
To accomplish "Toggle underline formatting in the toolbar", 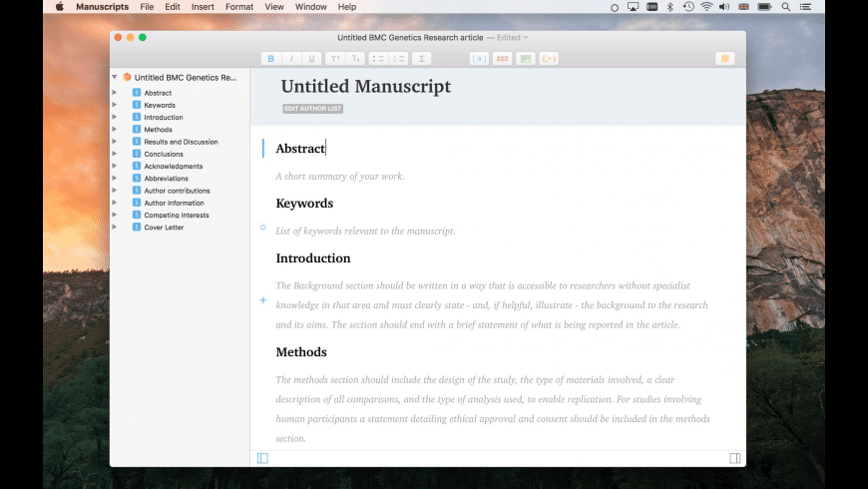I will [x=311, y=59].
